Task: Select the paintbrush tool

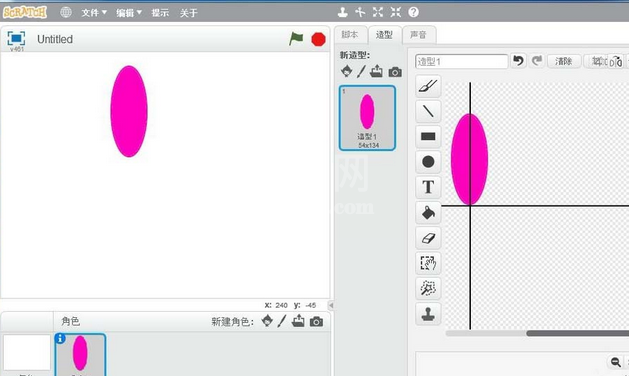Action: pos(428,86)
